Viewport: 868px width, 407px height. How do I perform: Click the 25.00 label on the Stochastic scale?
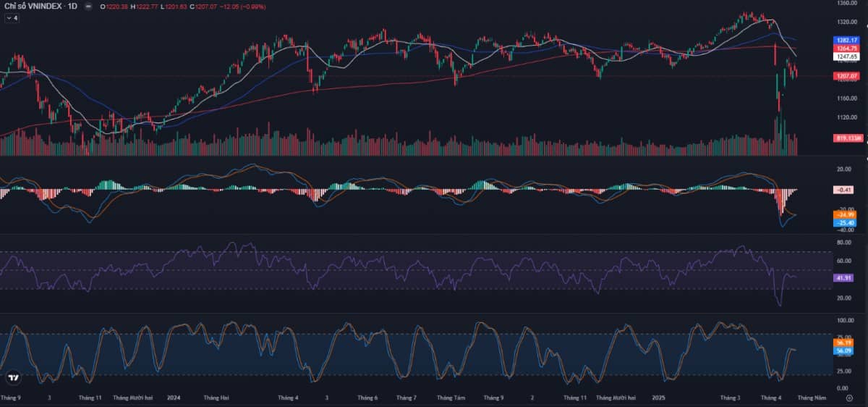tap(845, 372)
